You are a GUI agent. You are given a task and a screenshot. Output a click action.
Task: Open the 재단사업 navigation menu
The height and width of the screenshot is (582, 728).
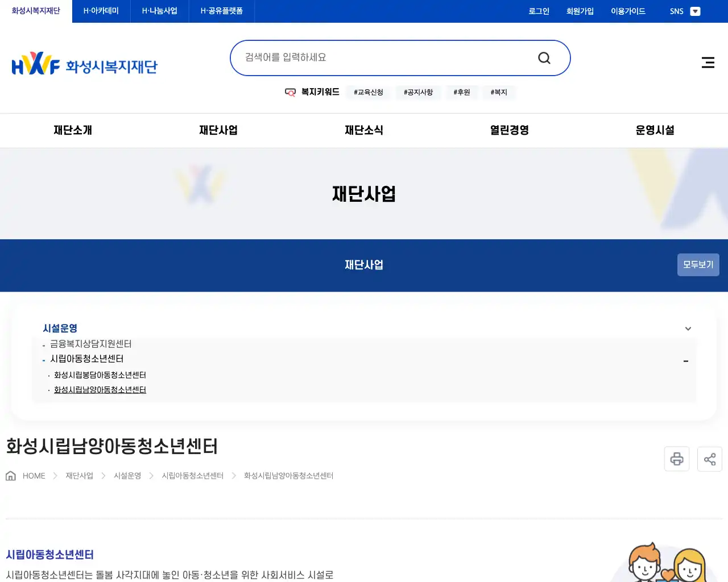[x=218, y=130]
